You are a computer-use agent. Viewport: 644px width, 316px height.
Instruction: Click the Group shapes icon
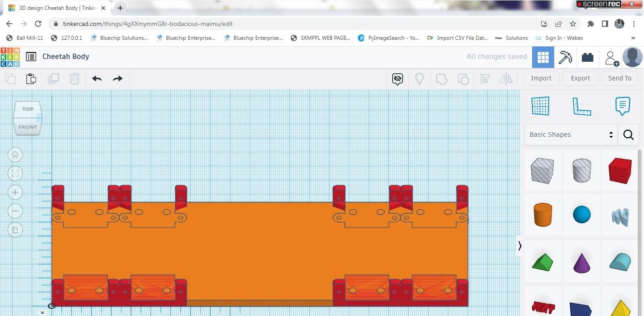point(441,79)
